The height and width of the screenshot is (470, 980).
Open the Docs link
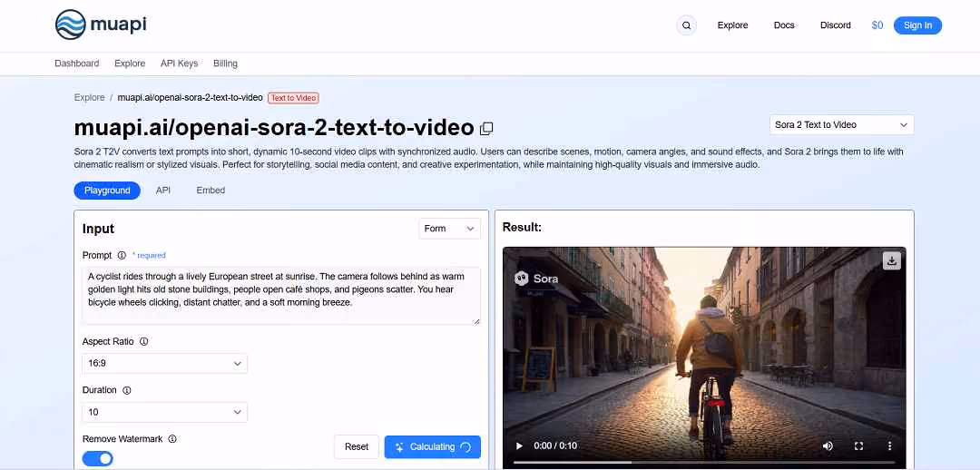[x=784, y=25]
